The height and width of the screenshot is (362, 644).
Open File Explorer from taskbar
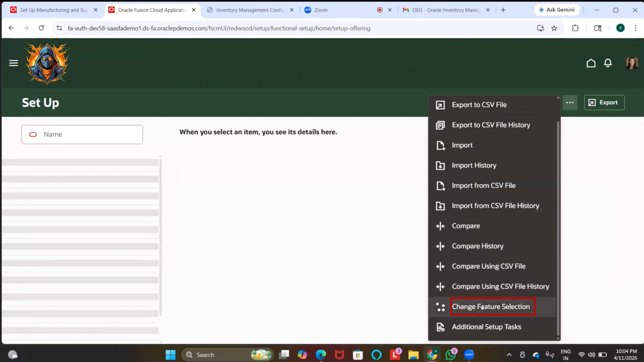(413, 355)
